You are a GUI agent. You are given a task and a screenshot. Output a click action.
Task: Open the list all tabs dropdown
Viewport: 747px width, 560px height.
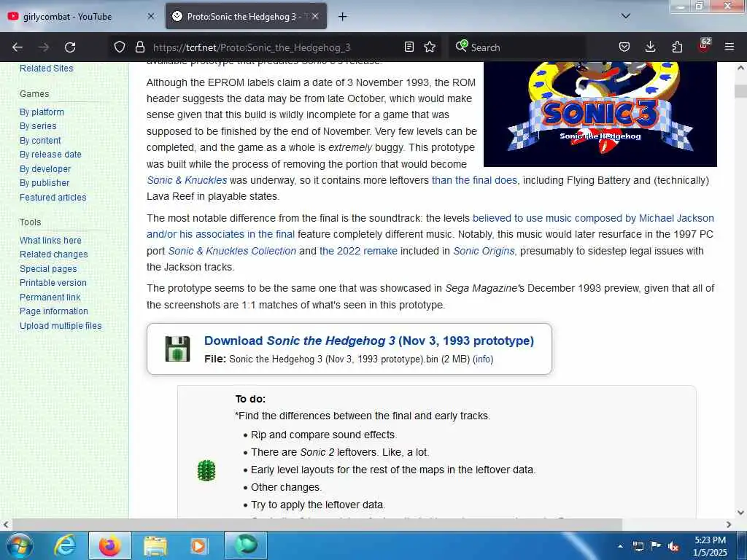point(626,16)
